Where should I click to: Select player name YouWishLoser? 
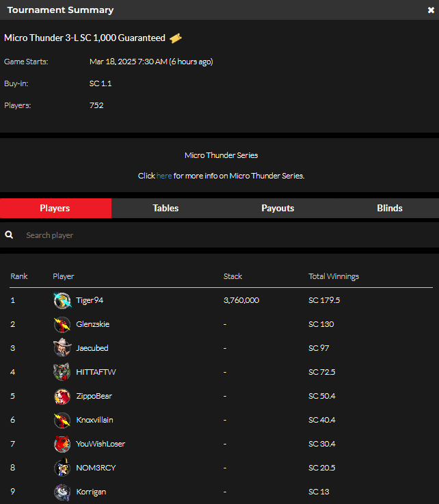pyautogui.click(x=101, y=444)
